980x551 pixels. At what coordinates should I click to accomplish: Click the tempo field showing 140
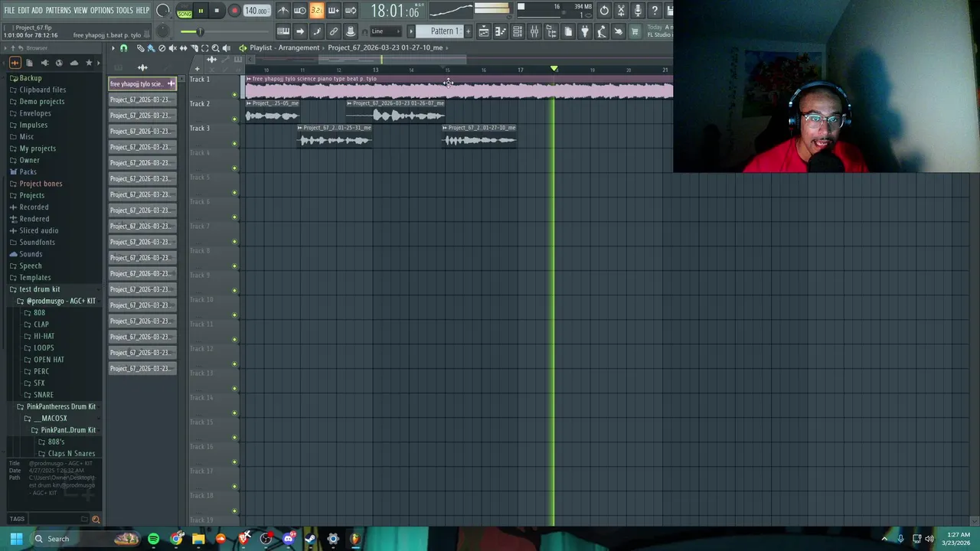[256, 11]
